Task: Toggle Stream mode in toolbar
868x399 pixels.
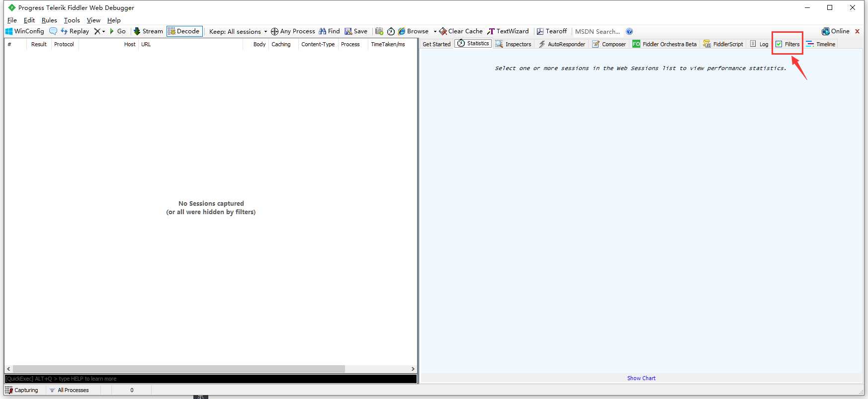Action: pyautogui.click(x=148, y=31)
